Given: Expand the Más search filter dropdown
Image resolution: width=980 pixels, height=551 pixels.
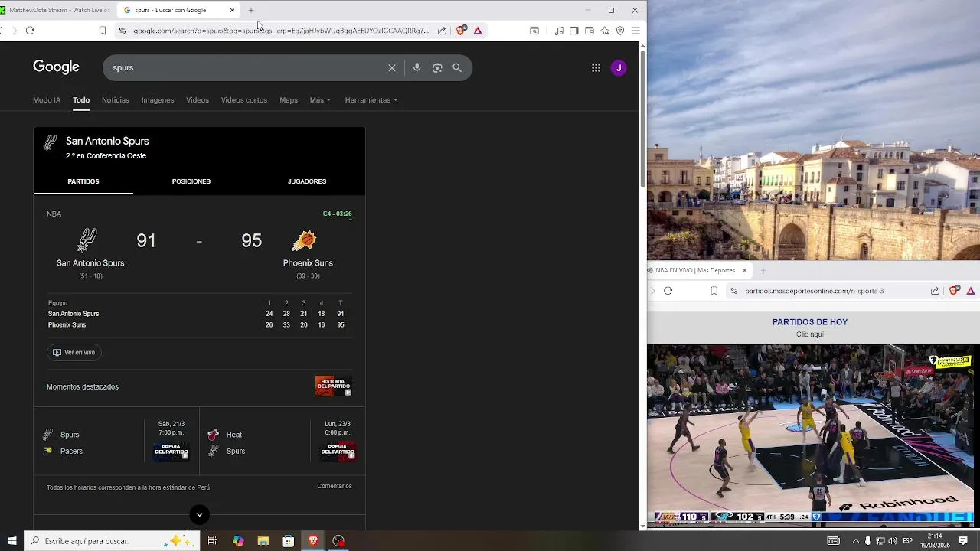Looking at the screenshot, I should click(x=320, y=100).
